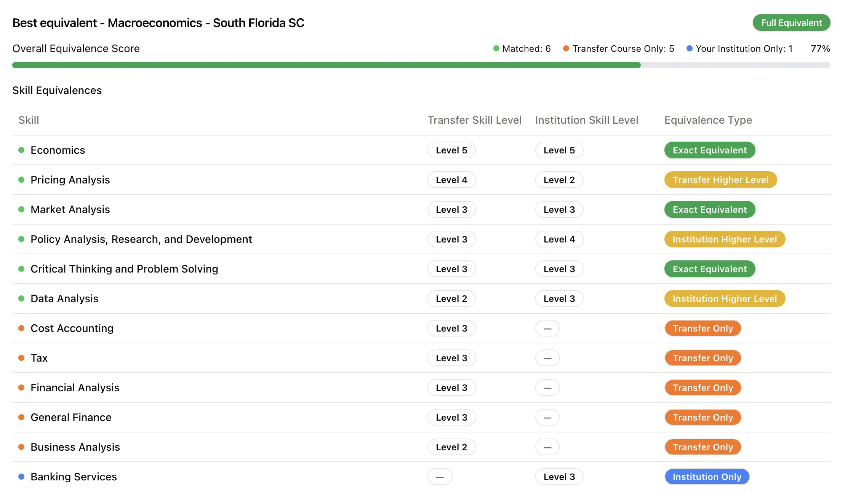845x504 pixels.
Task: Click the Institution Skill Level column header
Action: [586, 120]
